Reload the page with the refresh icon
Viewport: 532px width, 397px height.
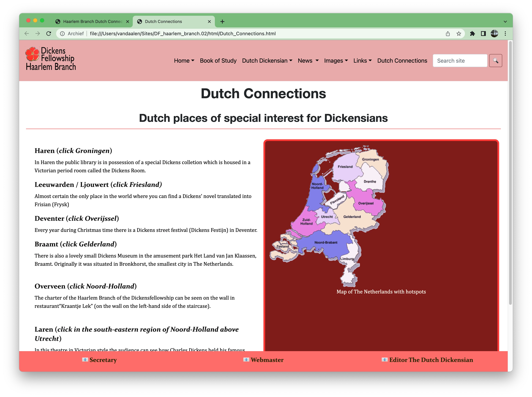(x=49, y=34)
